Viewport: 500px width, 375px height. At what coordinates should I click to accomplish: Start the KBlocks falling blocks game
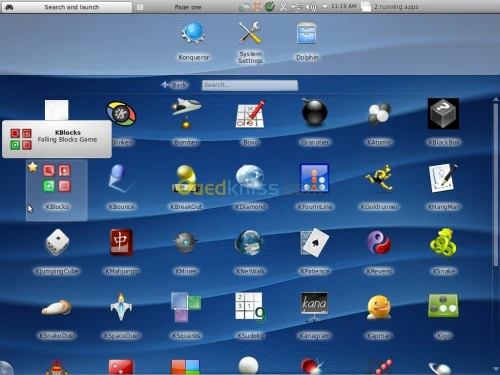point(57,189)
